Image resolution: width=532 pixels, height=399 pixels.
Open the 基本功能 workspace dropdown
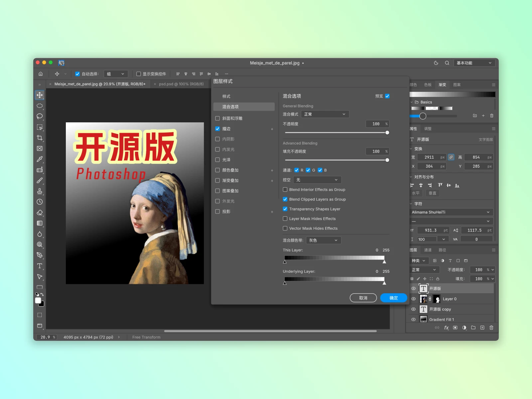pyautogui.click(x=474, y=63)
